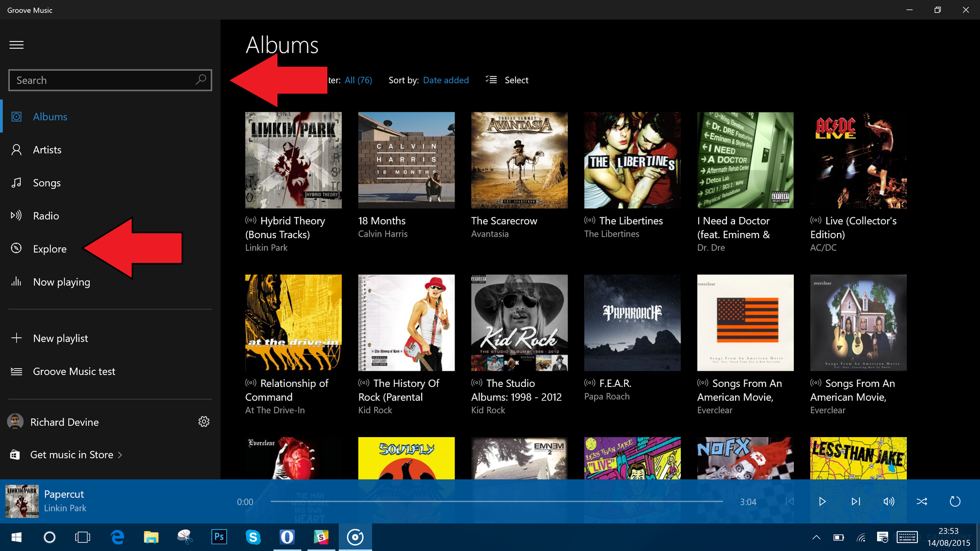Change Sort by Date added option
The height and width of the screenshot is (551, 980).
pos(445,80)
